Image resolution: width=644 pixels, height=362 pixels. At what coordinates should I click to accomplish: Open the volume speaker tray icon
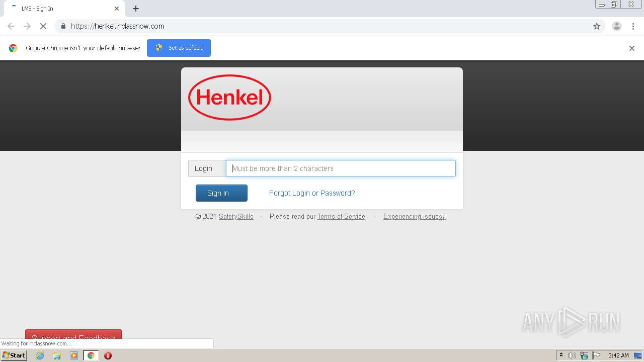[x=572, y=355]
